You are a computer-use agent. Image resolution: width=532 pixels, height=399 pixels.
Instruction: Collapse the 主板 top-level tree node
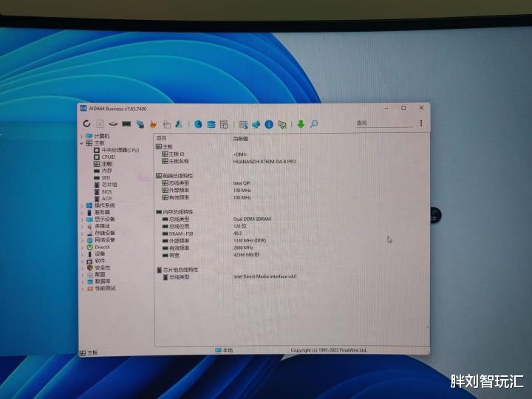coord(81,143)
